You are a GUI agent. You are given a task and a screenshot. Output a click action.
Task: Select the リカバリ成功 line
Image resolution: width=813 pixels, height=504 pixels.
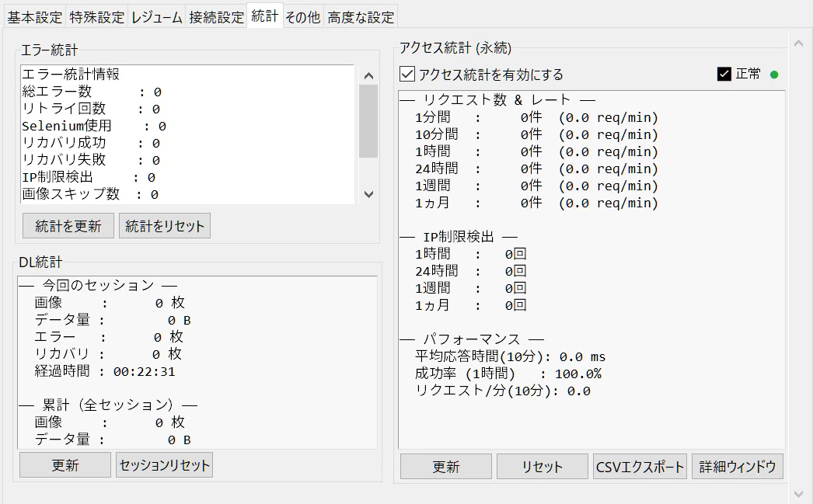tap(91, 143)
